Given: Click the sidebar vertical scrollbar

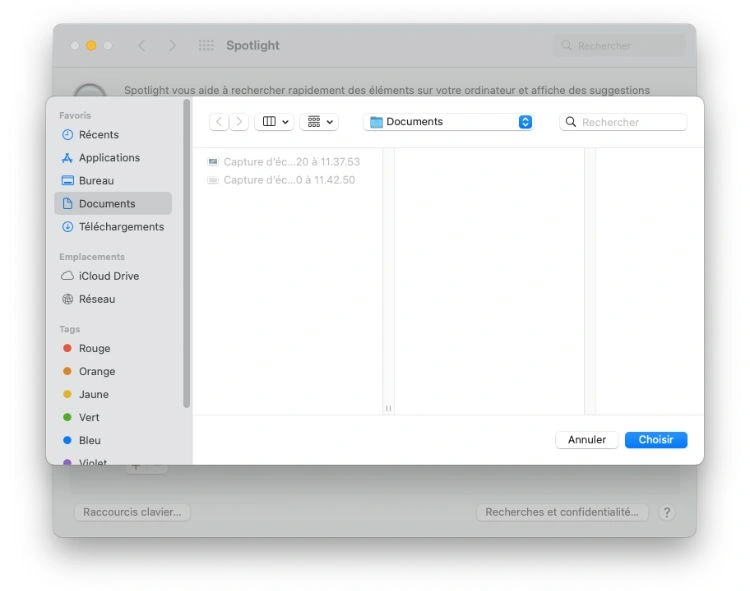Looking at the screenshot, I should coord(187,253).
